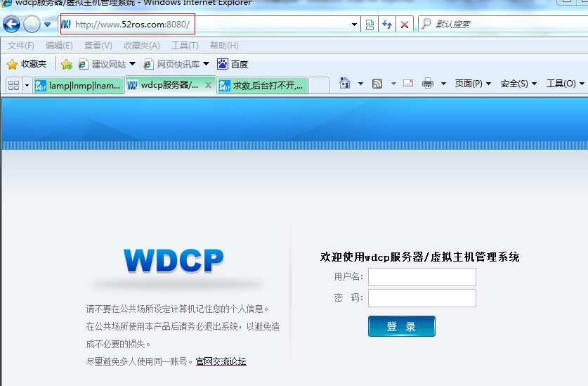The height and width of the screenshot is (386, 588).
Task: Switch to the lamp|lnmp|lnam tab
Action: (x=79, y=85)
